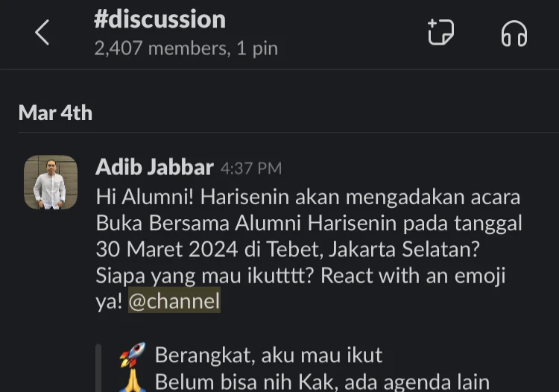Click the grey quote bar beside the emojis
559x392 pixels.
coord(98,368)
